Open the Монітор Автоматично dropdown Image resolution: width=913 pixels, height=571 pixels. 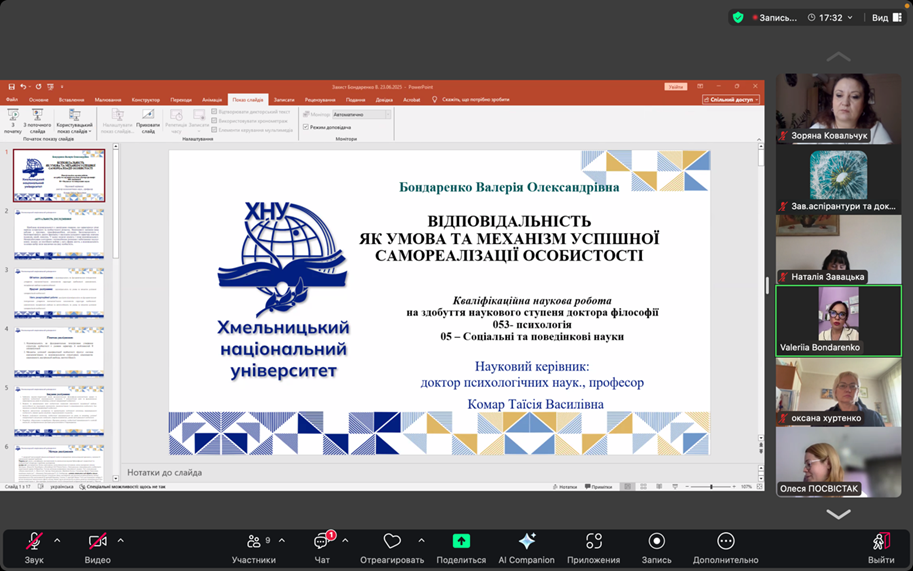click(361, 115)
